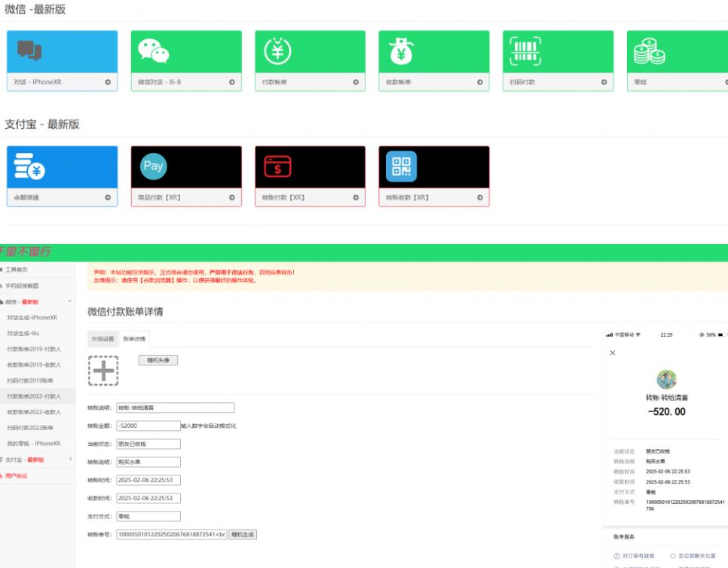The height and width of the screenshot is (568, 728).
Task: Close the phone preview with the X icon
Action: (613, 353)
